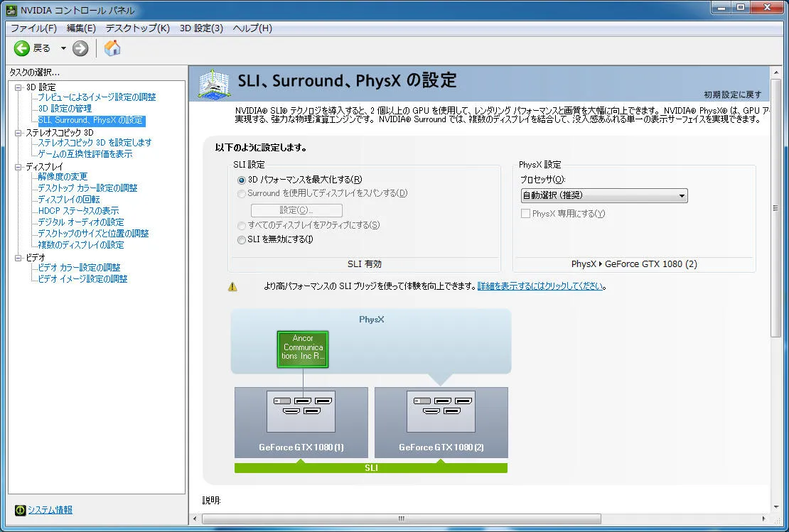
Task: Click the horizontal scrollbar left arrow
Action: point(195,519)
